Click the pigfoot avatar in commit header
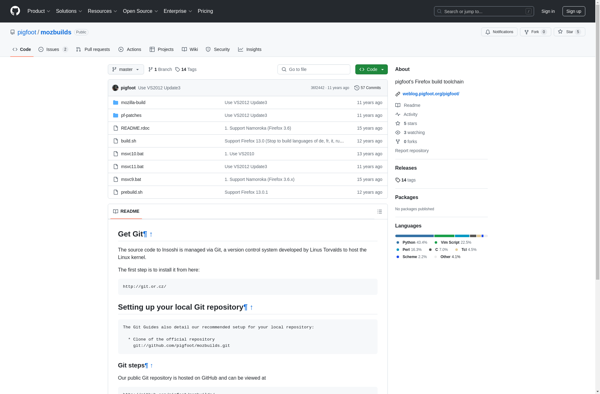Viewport: 600px width, 394px height. (x=115, y=88)
